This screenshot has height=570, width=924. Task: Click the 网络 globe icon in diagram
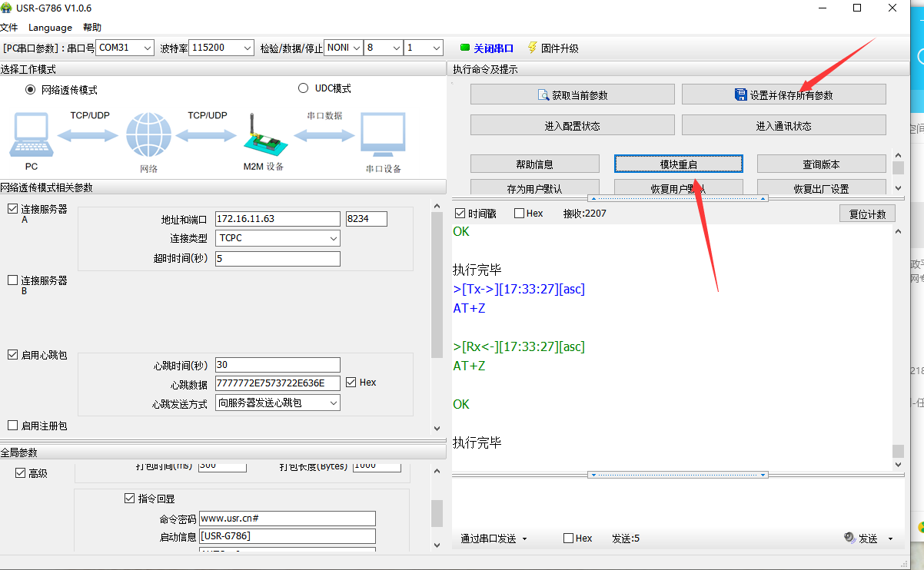[x=148, y=134]
